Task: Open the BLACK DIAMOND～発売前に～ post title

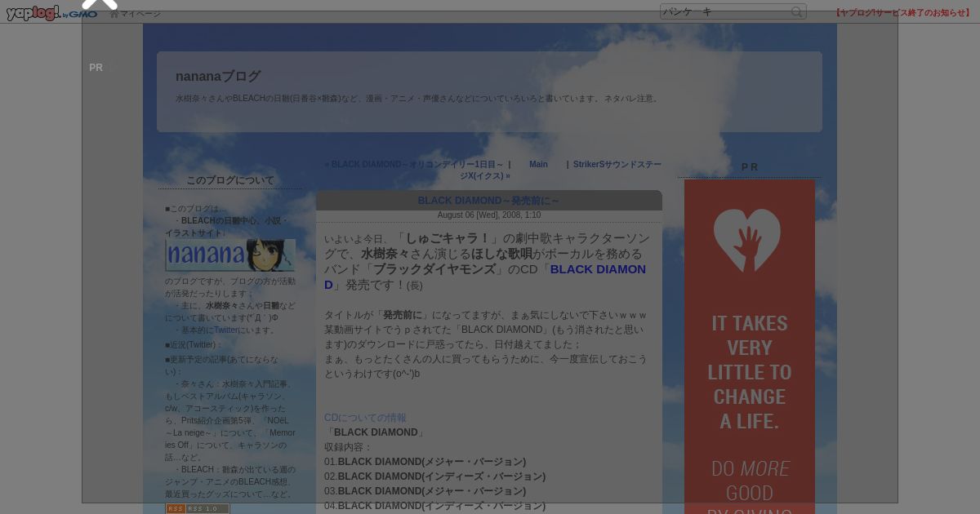Action: click(488, 201)
